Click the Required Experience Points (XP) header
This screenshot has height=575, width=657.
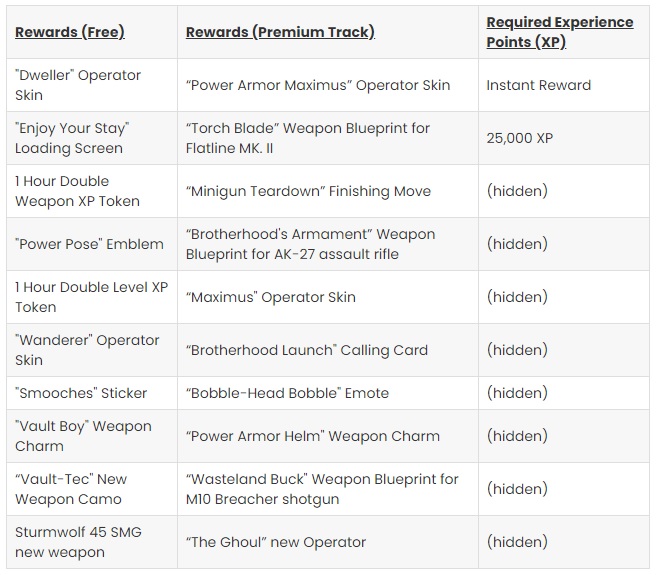pyautogui.click(x=560, y=32)
